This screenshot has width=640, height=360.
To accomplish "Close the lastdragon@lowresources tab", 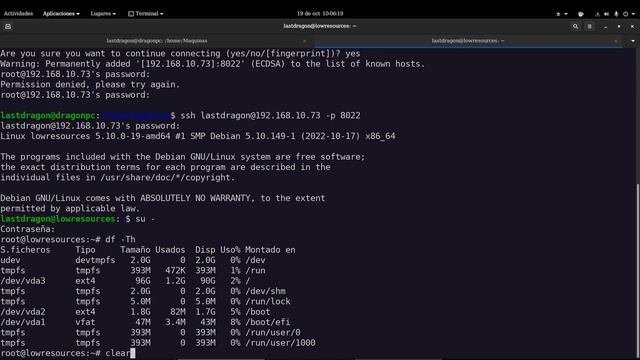I will pos(616,41).
